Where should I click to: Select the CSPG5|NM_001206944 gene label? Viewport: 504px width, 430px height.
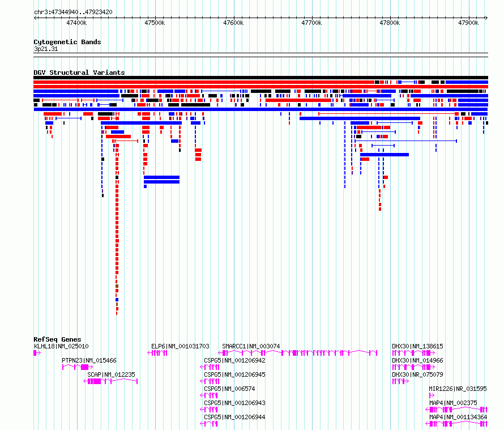click(234, 417)
